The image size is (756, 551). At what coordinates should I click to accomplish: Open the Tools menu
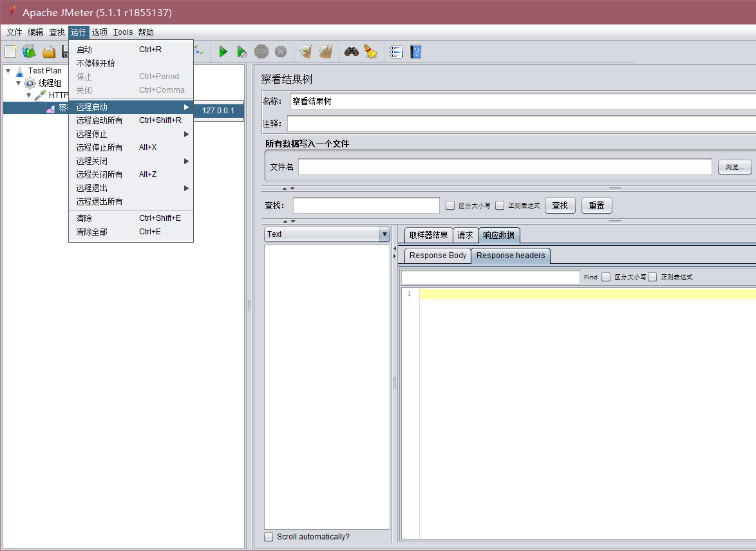coord(123,32)
